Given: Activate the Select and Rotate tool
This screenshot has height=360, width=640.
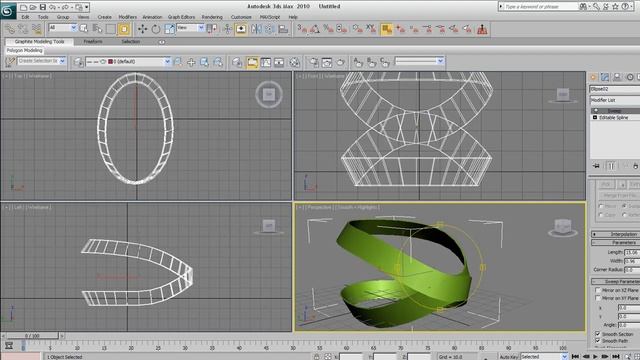Looking at the screenshot, I should coord(156,29).
